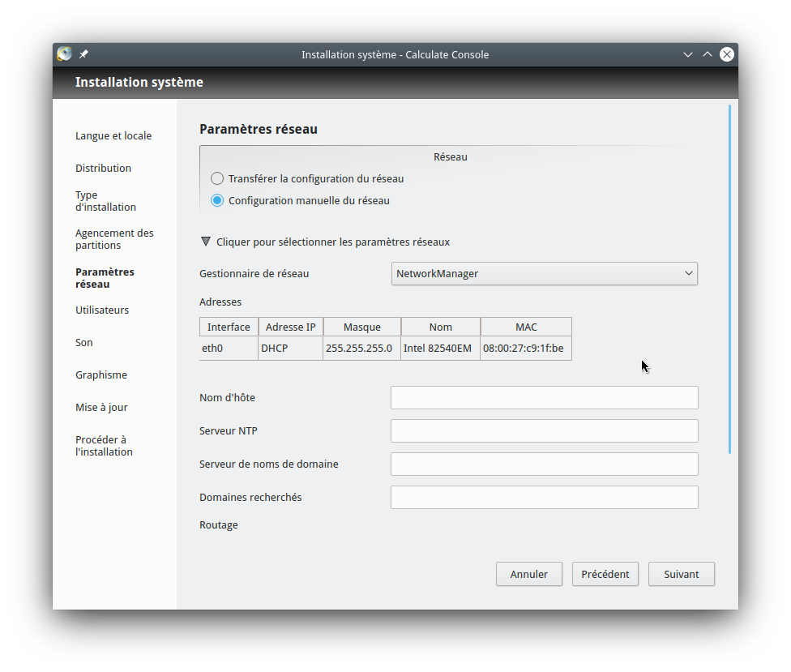The image size is (791, 672).
Task: Click into the 'Serveur NTP' field
Action: click(544, 430)
